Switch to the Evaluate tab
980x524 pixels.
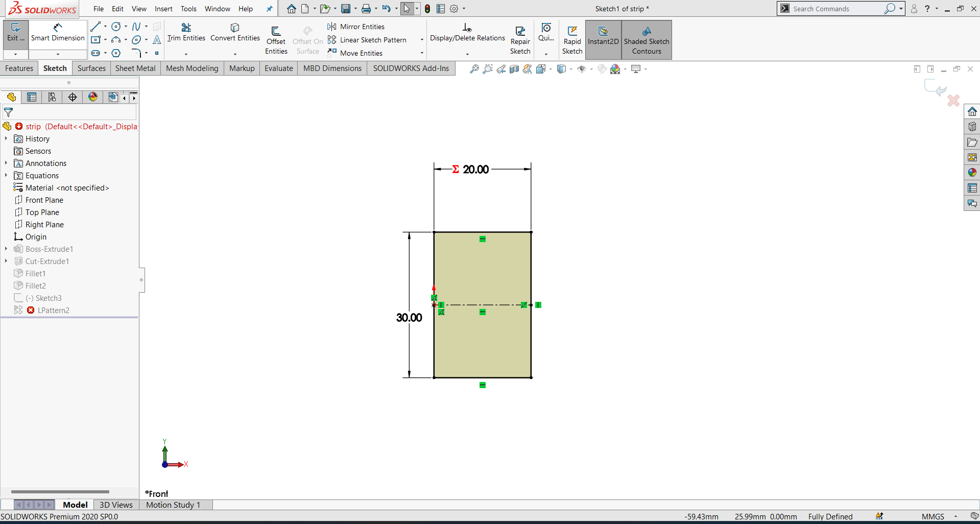[279, 68]
